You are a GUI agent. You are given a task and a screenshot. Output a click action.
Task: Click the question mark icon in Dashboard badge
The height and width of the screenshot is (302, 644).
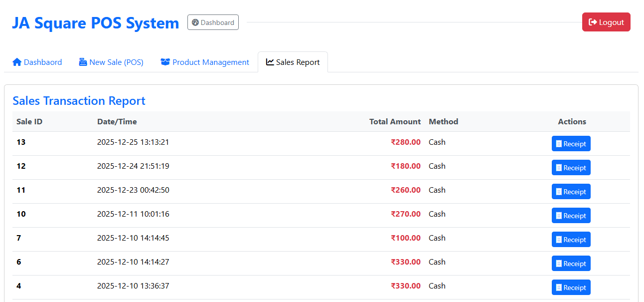(x=194, y=22)
